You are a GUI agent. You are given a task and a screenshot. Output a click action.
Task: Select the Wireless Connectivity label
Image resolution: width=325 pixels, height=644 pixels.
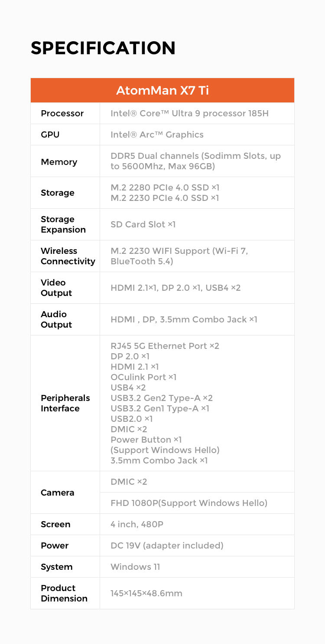click(x=68, y=256)
